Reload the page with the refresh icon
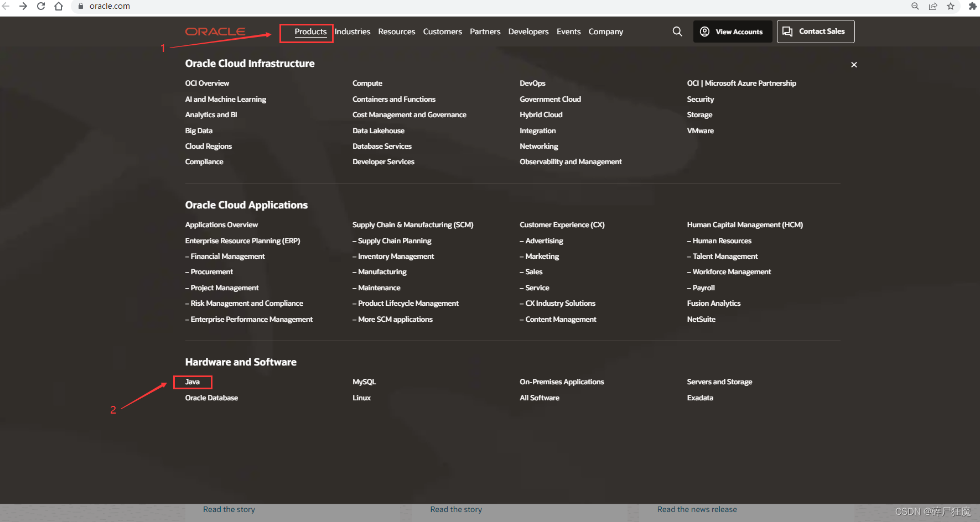Screen dimensions: 980x522 click(x=41, y=6)
